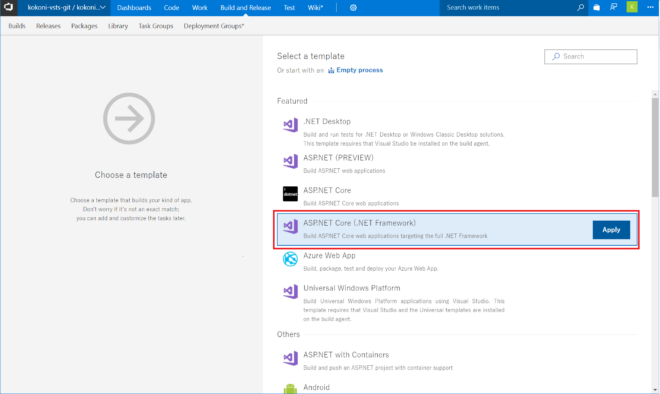660x394 pixels.
Task: Click the .NET Desktop Visual Studio icon
Action: point(290,125)
